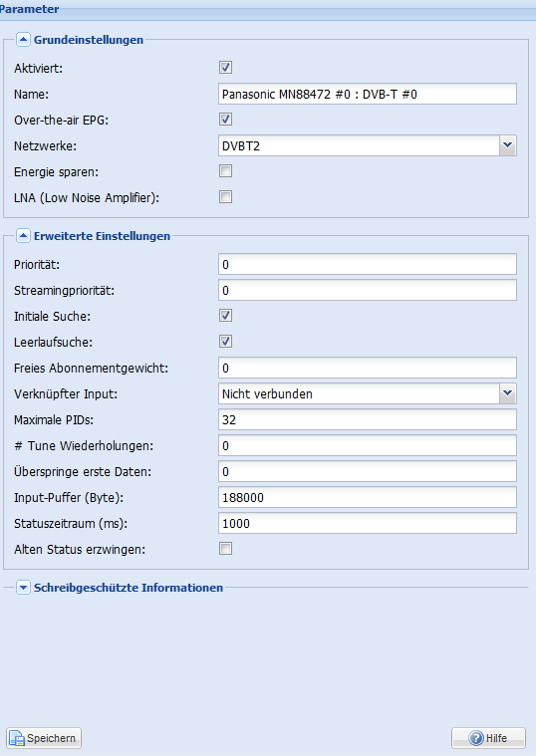Focus the Priorität input field
The height and width of the screenshot is (756, 536).
pyautogui.click(x=368, y=264)
